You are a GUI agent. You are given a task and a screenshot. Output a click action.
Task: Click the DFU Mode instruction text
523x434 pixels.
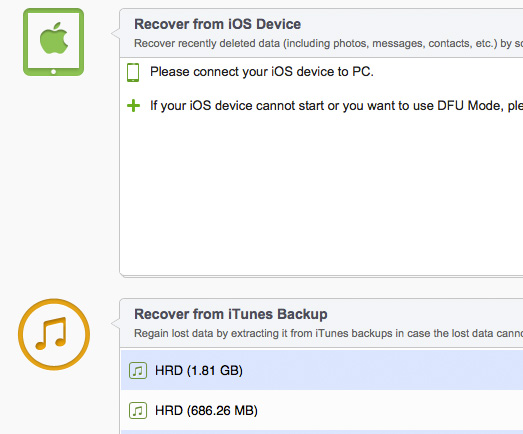tap(336, 106)
